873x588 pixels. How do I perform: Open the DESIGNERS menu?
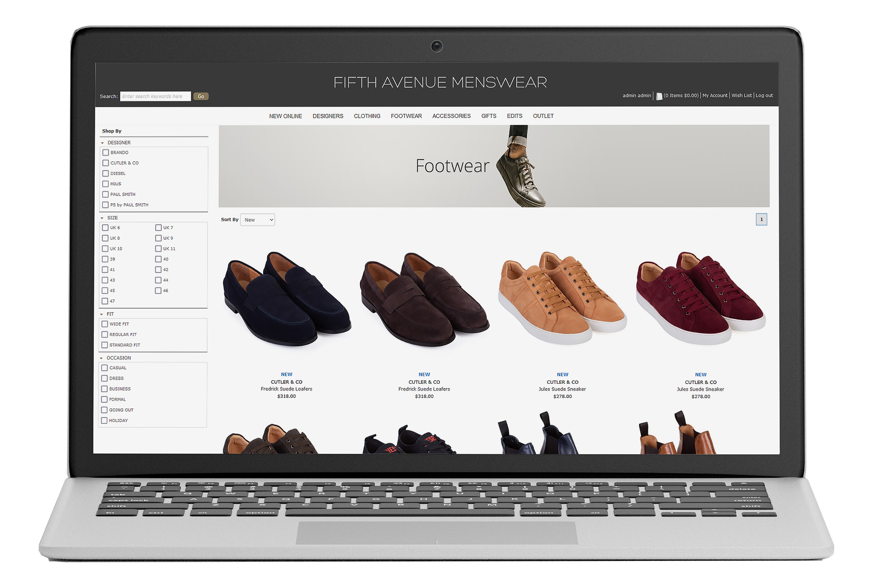328,116
